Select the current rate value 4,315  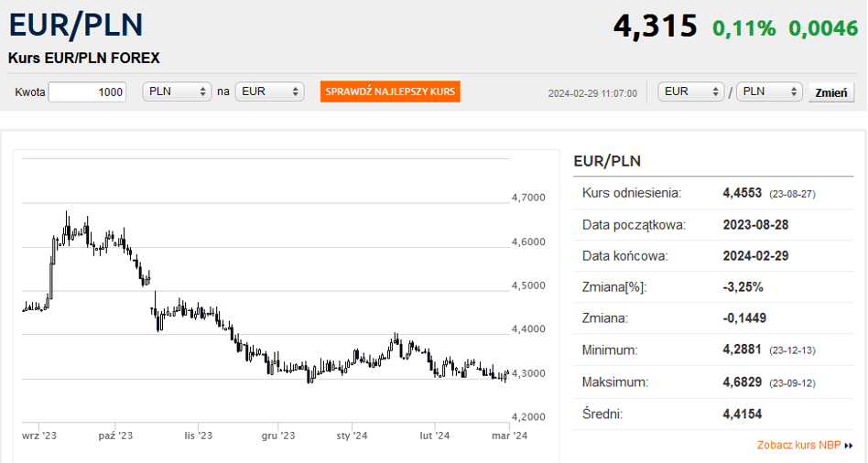655,27
